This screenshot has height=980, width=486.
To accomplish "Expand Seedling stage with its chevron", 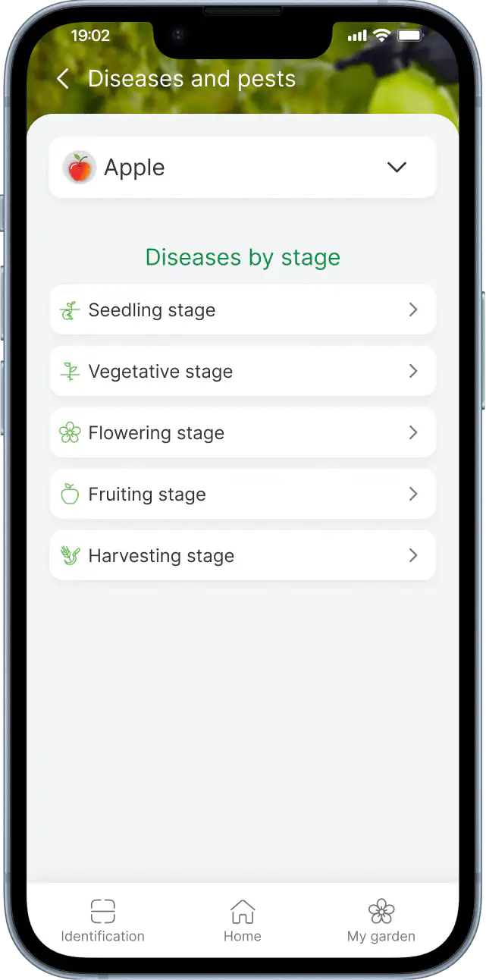I will point(413,309).
